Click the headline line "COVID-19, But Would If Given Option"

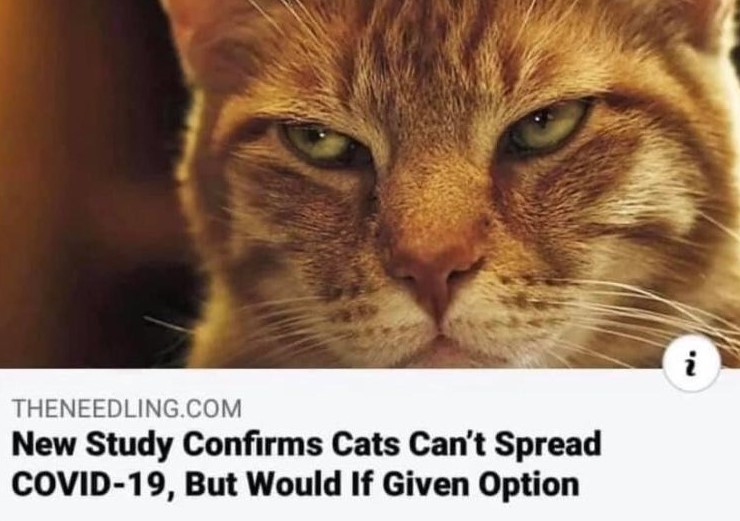pos(295,483)
